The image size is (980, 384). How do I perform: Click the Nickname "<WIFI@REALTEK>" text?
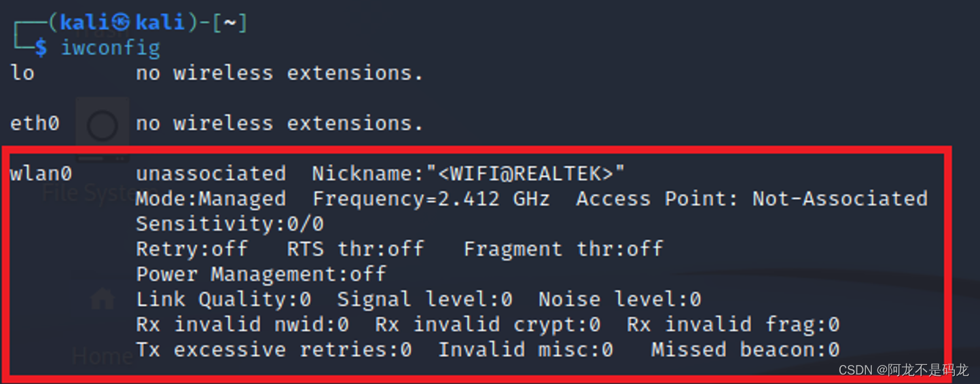click(x=468, y=174)
